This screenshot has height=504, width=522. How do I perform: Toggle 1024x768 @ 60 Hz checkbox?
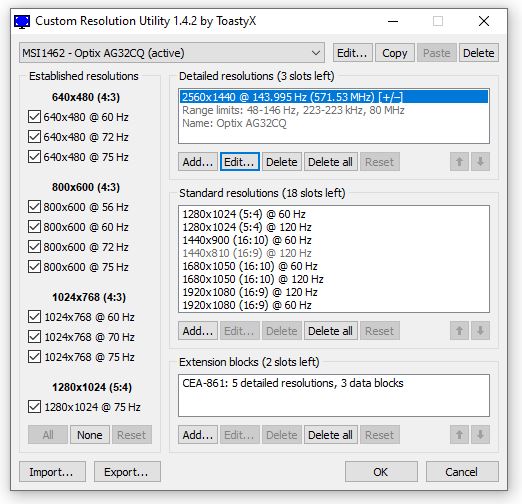pos(34,317)
